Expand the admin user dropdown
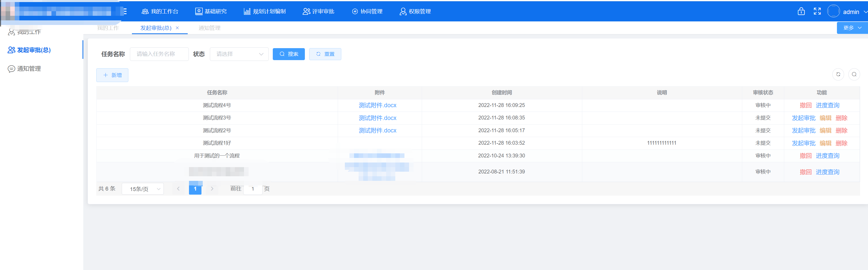868x270 pixels. click(x=855, y=12)
